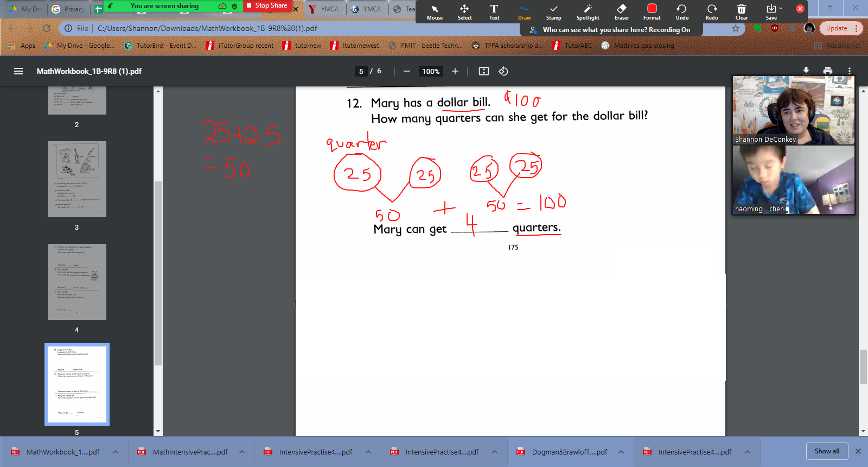Switch to the Privacy tab
The width and height of the screenshot is (868, 467).
click(68, 9)
